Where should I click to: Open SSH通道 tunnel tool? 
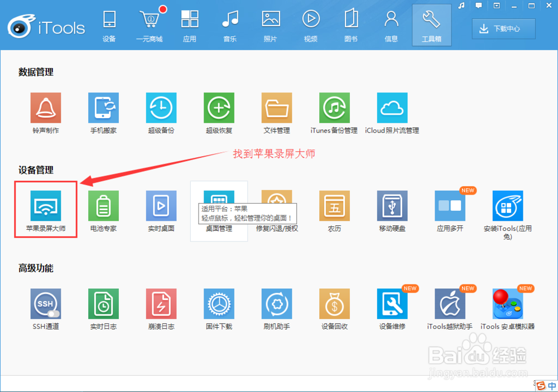point(46,303)
